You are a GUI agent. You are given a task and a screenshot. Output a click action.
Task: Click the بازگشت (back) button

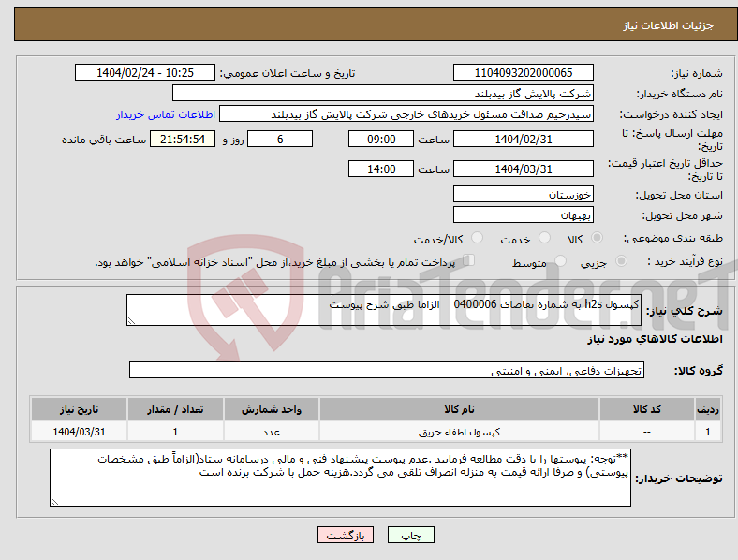(x=346, y=535)
